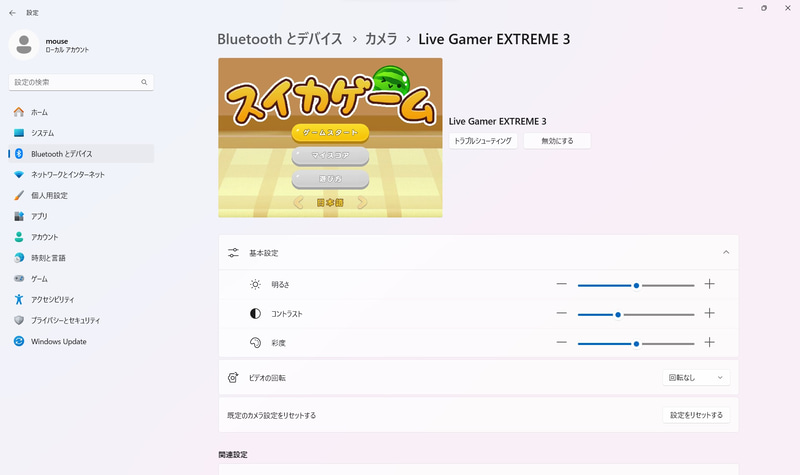Click the 明るさ sun icon
800x475 pixels.
[x=255, y=284]
